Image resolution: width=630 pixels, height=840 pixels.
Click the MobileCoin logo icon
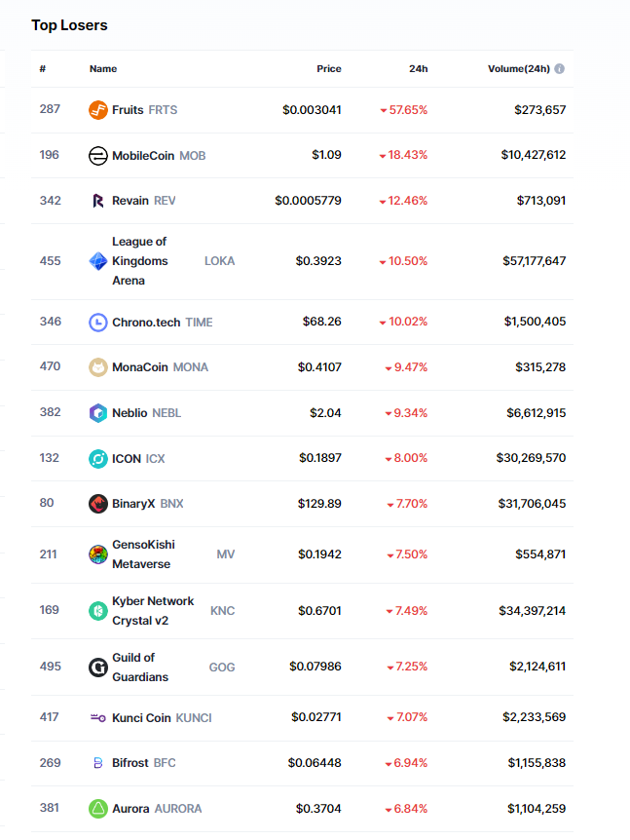[98, 156]
